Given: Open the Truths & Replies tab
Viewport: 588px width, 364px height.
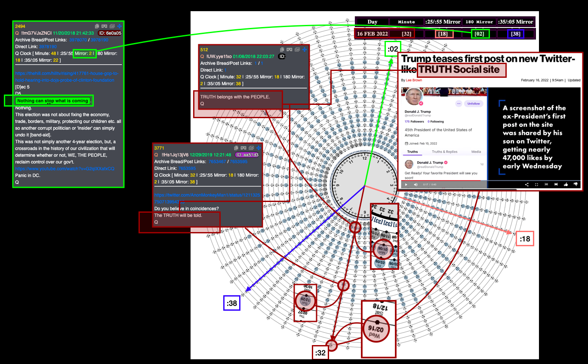Looking at the screenshot, I should (x=444, y=152).
